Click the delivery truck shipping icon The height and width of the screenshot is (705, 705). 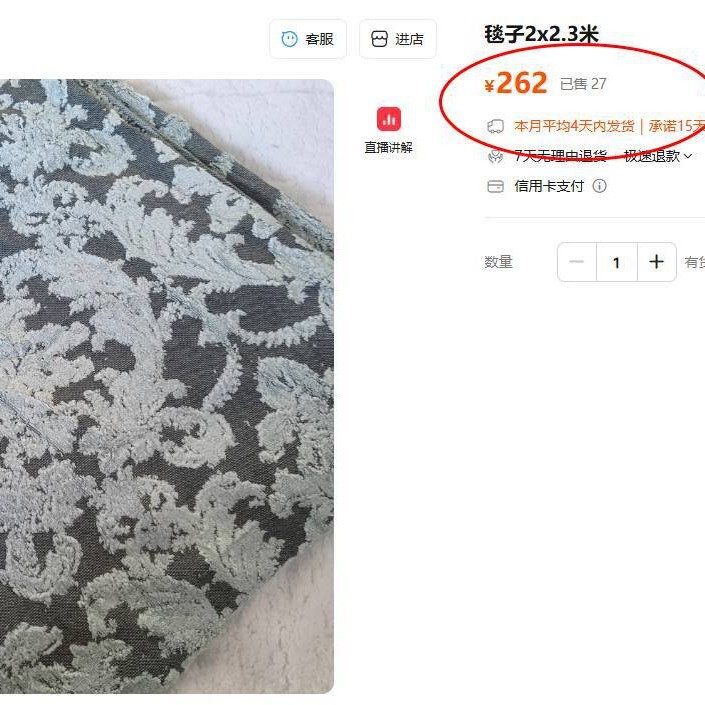(495, 126)
